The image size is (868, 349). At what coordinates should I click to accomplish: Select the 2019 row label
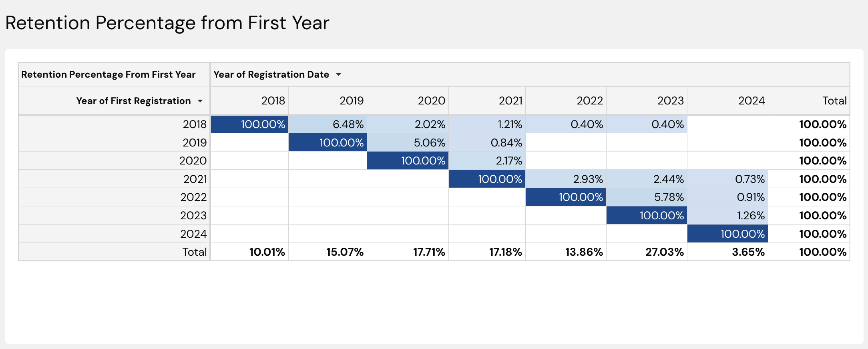click(x=195, y=142)
